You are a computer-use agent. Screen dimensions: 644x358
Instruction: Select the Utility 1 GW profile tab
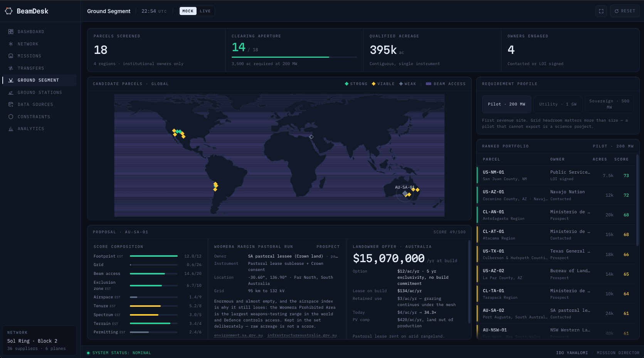pyautogui.click(x=558, y=104)
